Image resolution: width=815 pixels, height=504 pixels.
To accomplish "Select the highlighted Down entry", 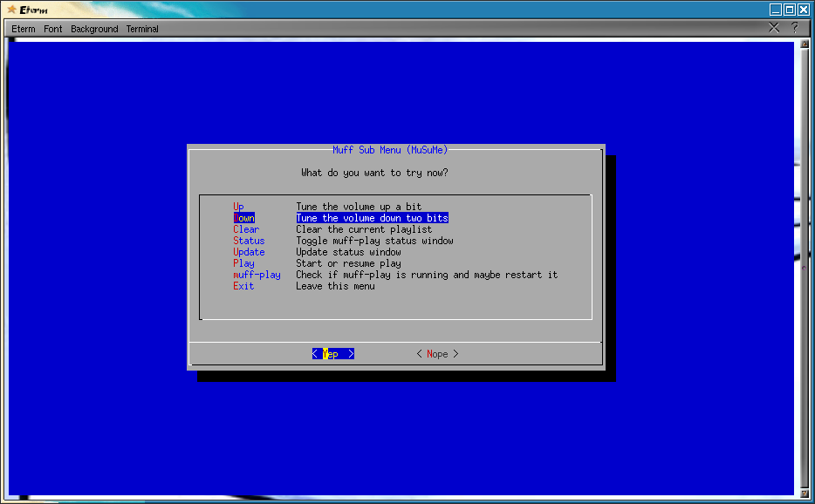I will (x=243, y=218).
